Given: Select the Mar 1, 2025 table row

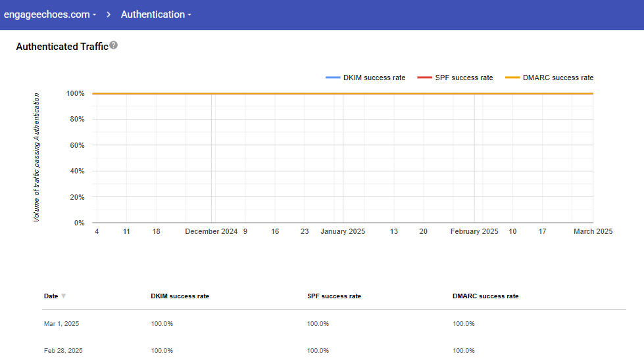Looking at the screenshot, I should tap(61, 324).
